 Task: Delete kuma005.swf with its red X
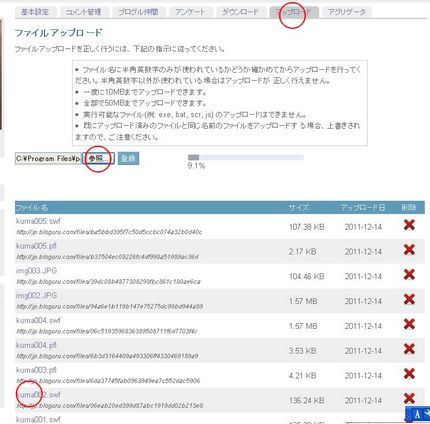click(409, 225)
